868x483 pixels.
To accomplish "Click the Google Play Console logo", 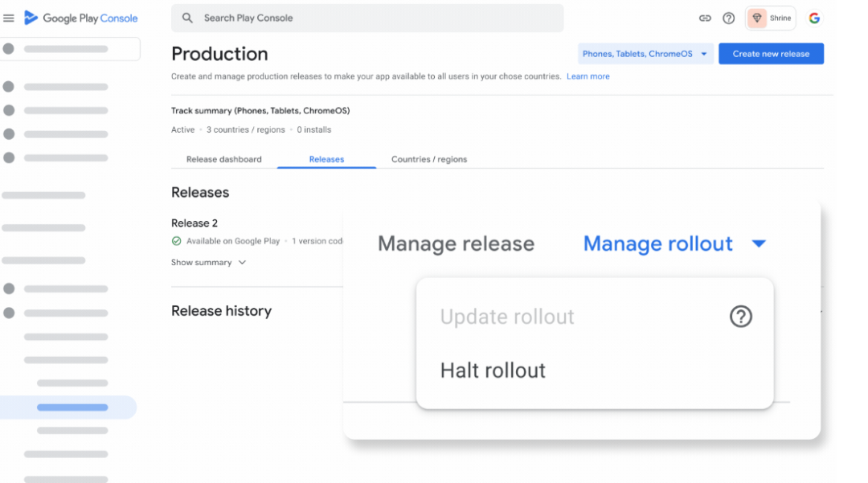I will click(81, 18).
